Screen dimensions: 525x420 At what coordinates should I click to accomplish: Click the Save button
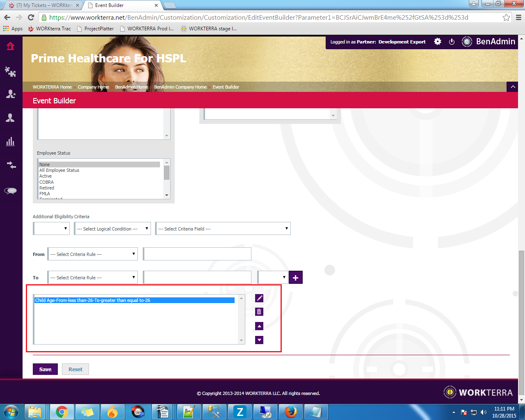click(45, 369)
